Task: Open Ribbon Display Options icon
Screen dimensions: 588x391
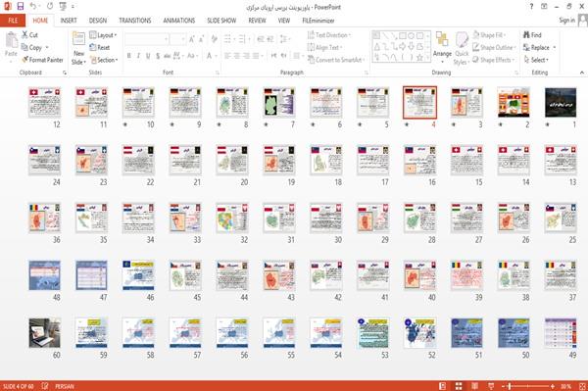Action: [x=544, y=7]
